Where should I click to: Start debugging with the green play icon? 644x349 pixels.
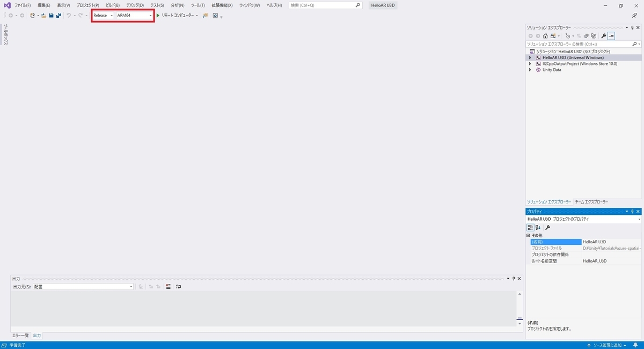[158, 16]
